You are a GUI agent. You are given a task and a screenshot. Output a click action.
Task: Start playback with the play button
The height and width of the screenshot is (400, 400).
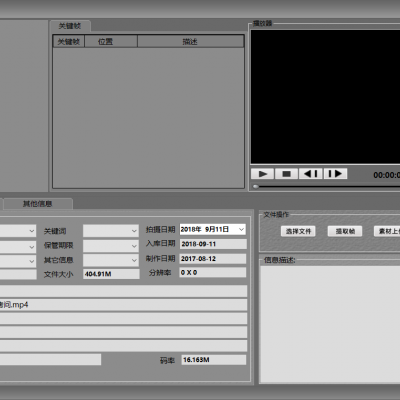click(262, 174)
